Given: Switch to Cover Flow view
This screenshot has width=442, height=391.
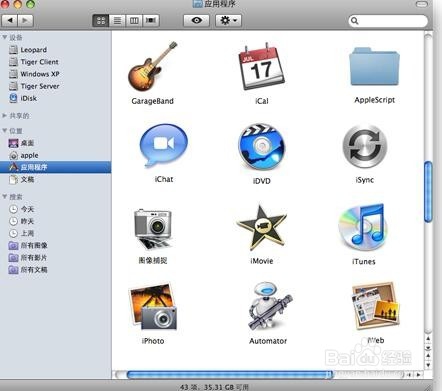Looking at the screenshot, I should [x=151, y=21].
